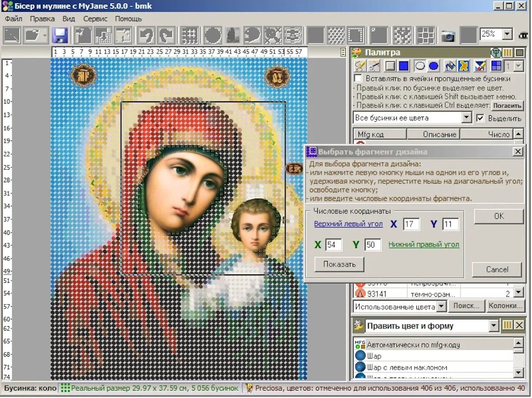This screenshot has width=532, height=398.
Task: Uncheck the Выделить checkbox
Action: pos(480,118)
